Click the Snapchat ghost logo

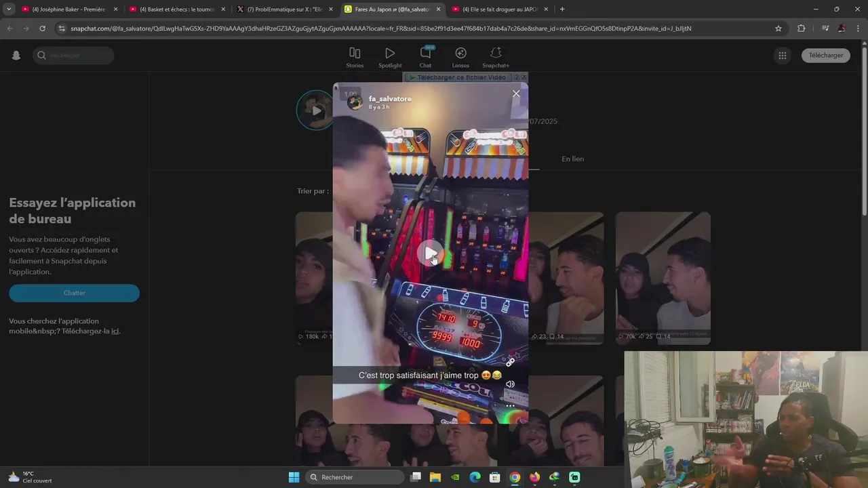(x=16, y=56)
